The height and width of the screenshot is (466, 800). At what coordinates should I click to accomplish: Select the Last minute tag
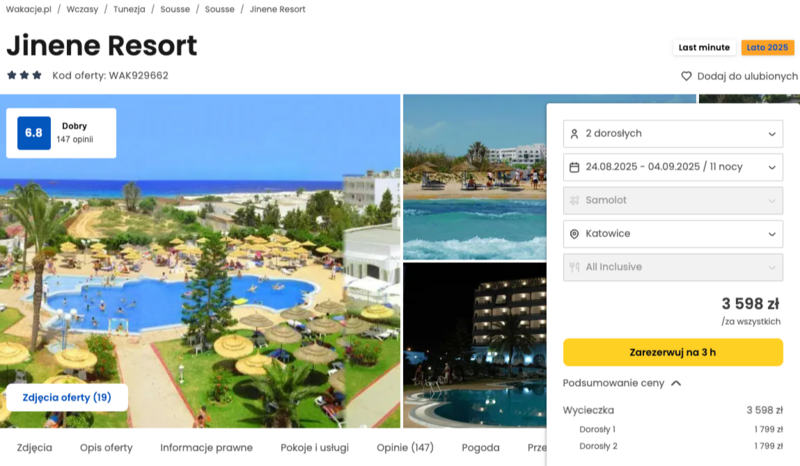pos(704,47)
